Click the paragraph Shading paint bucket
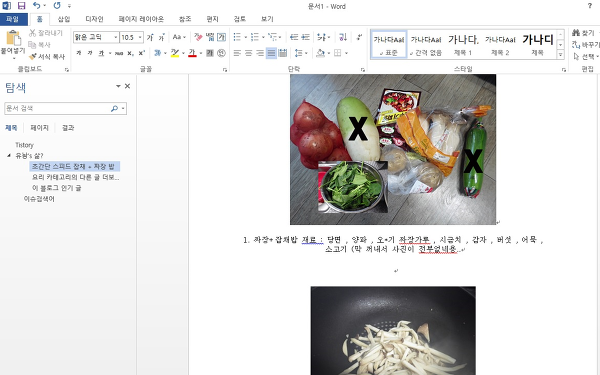The width and height of the screenshot is (600, 375). (320, 53)
